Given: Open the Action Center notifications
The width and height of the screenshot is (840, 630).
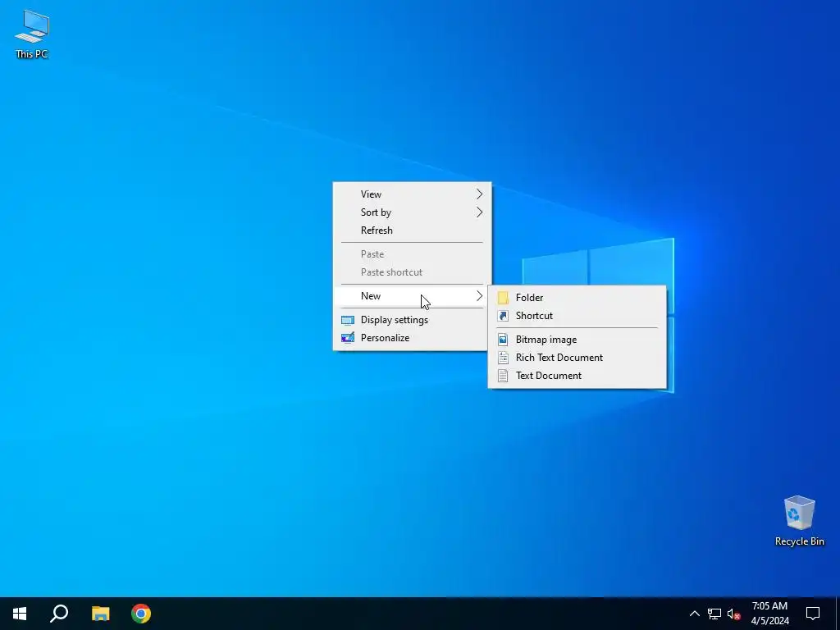Looking at the screenshot, I should 813,614.
